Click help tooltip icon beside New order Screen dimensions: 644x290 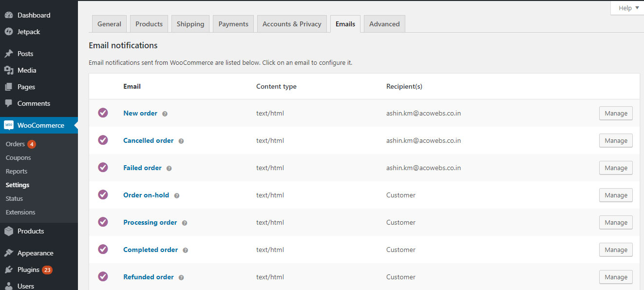165,114
